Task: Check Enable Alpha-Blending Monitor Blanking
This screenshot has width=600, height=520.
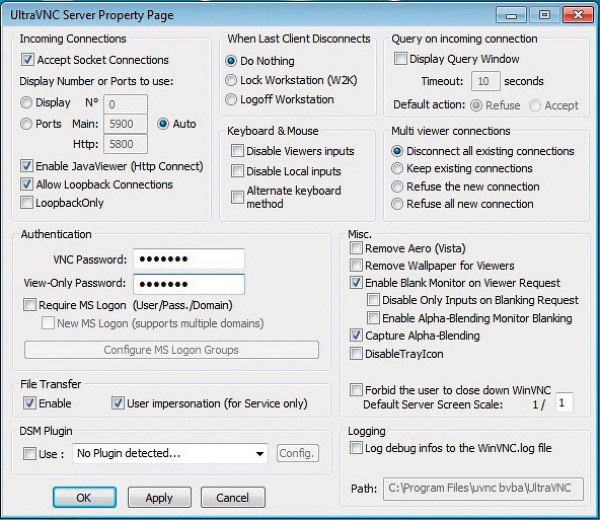Action: (x=373, y=318)
